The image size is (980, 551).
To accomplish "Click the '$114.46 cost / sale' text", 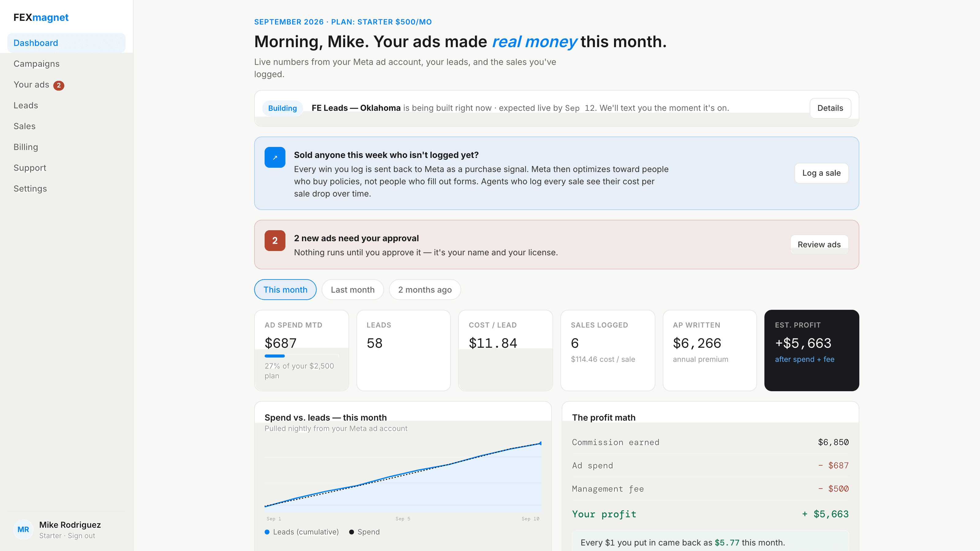I will pyautogui.click(x=603, y=359).
